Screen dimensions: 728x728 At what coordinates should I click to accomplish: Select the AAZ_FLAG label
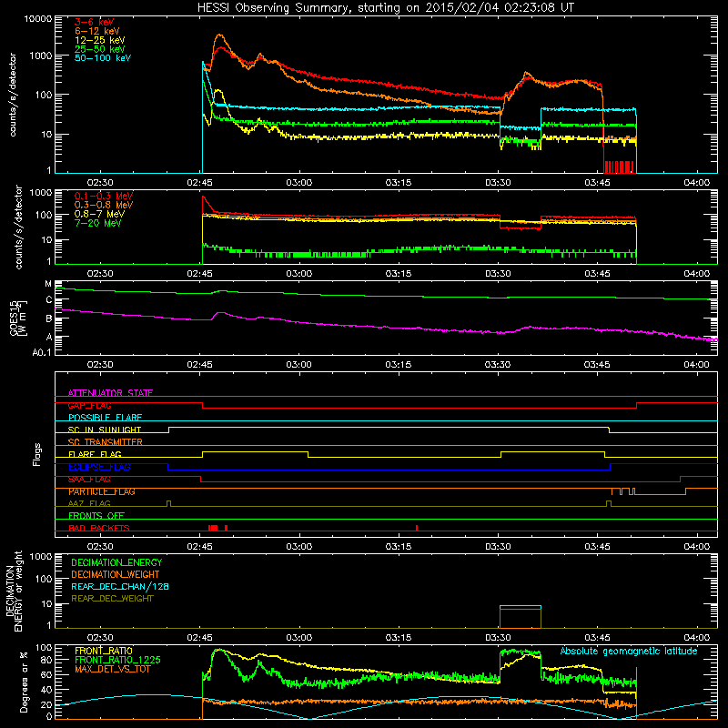pyautogui.click(x=89, y=503)
